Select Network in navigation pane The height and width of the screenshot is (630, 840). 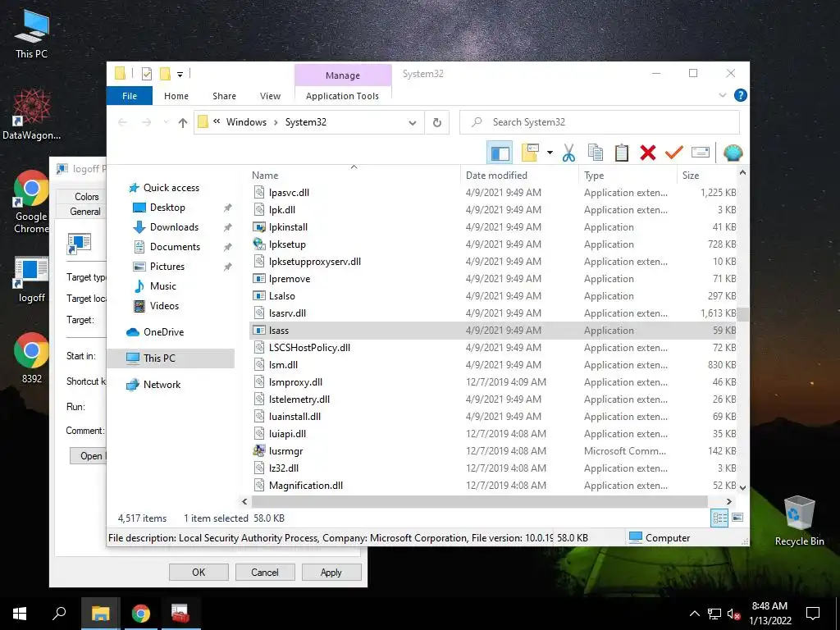pyautogui.click(x=162, y=385)
